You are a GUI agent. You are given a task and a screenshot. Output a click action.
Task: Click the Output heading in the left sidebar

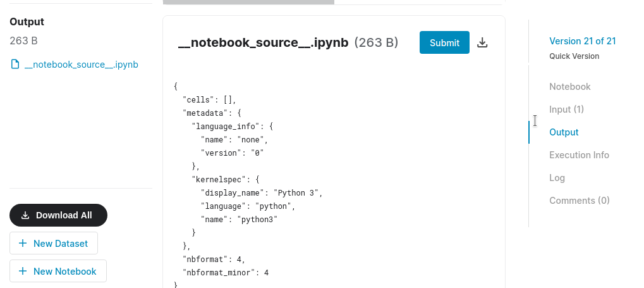(27, 22)
